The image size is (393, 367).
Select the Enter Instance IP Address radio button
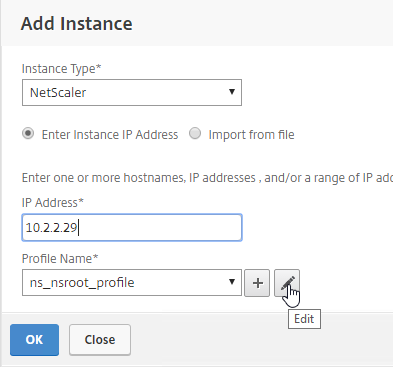point(28,134)
